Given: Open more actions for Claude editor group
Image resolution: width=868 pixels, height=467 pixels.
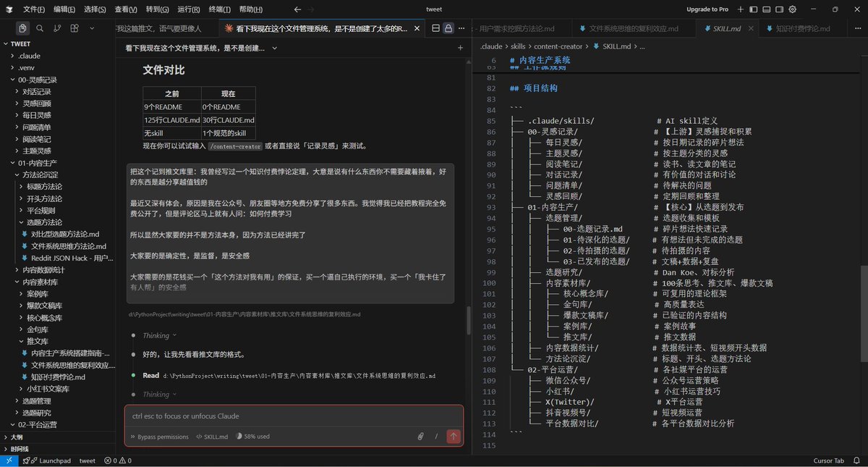Looking at the screenshot, I should 462,28.
